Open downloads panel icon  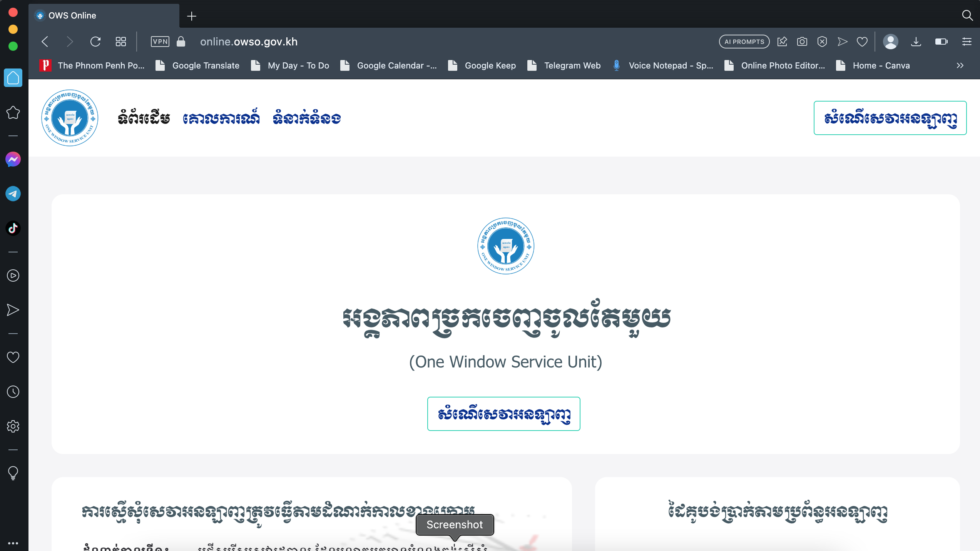(x=916, y=42)
